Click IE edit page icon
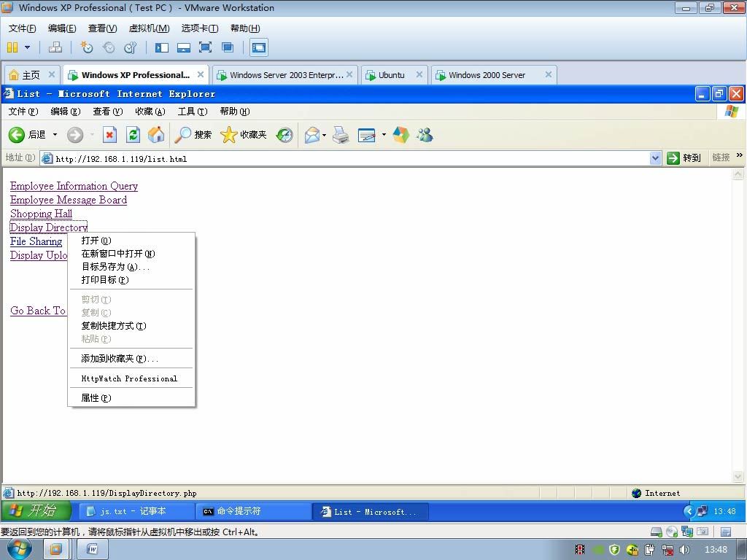 pyautogui.click(x=366, y=135)
